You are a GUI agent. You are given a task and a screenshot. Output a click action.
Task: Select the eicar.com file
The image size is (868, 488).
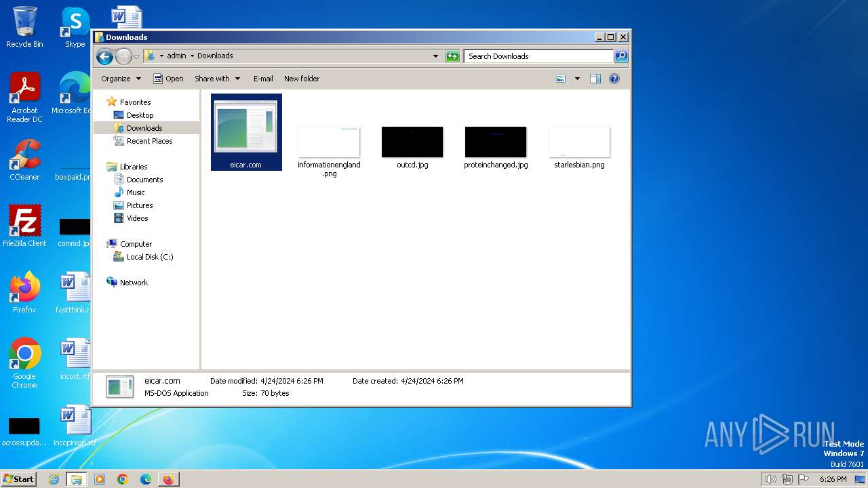click(246, 132)
